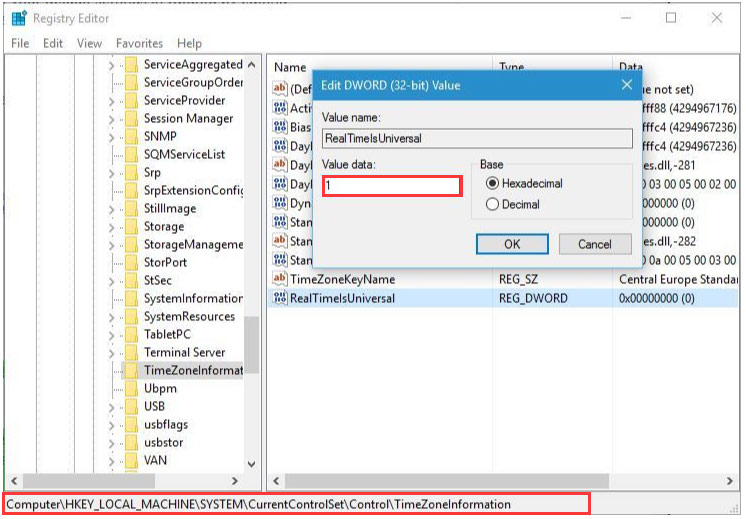This screenshot has height=519, width=746.
Task: Select the RealTimeIsUniversal value row name
Action: pos(343,298)
